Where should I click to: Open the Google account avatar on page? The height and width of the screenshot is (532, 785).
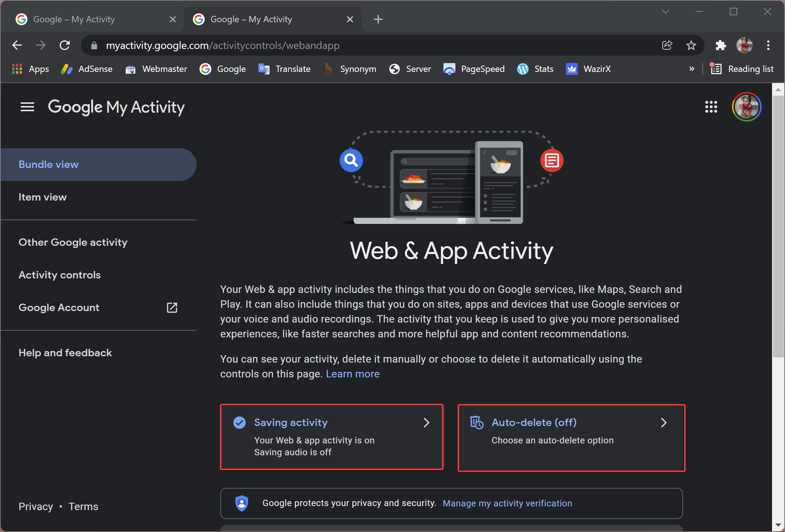pos(746,107)
